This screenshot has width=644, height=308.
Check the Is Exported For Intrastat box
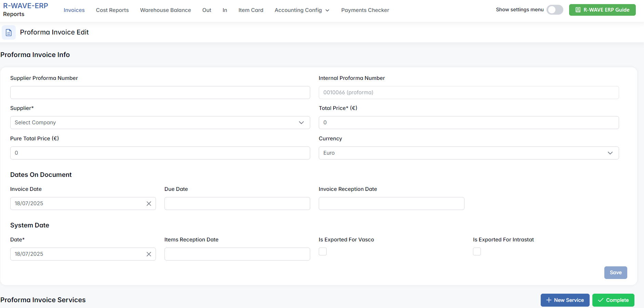tap(477, 252)
